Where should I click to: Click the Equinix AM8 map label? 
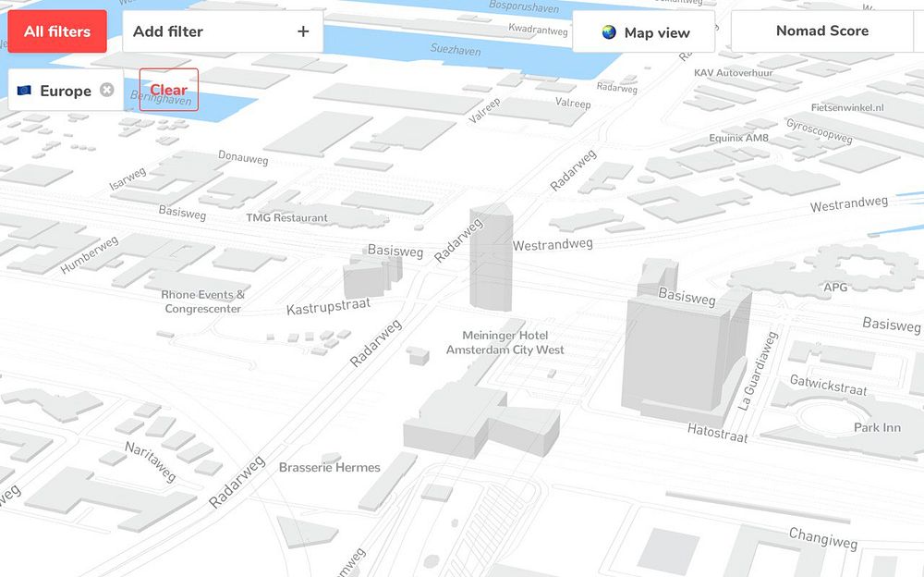click(738, 138)
